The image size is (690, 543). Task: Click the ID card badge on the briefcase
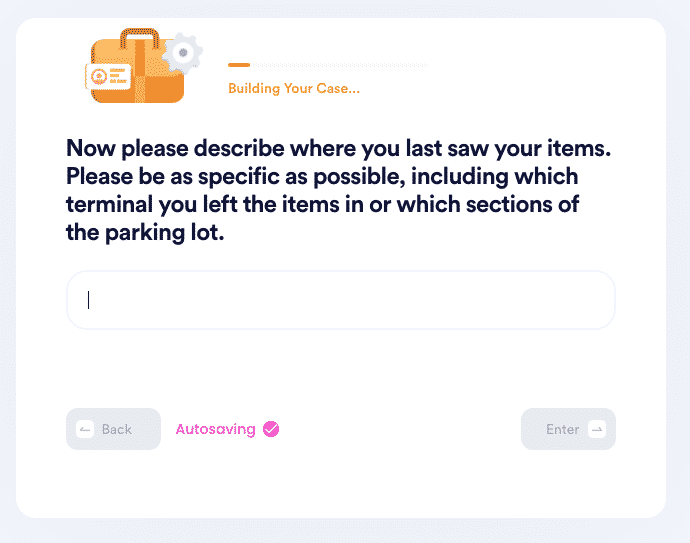108,77
